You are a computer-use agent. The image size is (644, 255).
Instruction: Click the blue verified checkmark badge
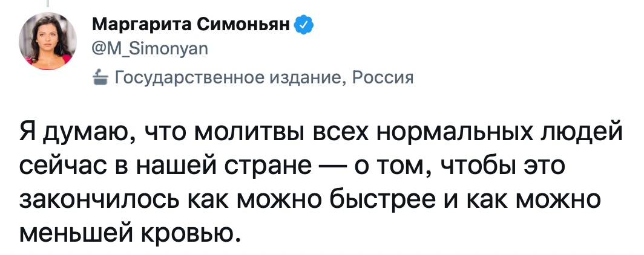pos(303,25)
